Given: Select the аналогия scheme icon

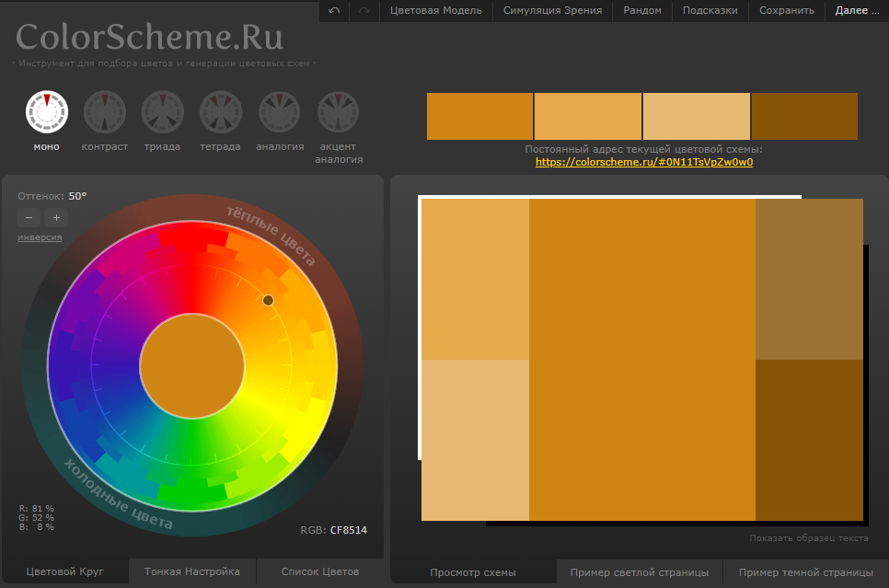Looking at the screenshot, I should coord(280,111).
